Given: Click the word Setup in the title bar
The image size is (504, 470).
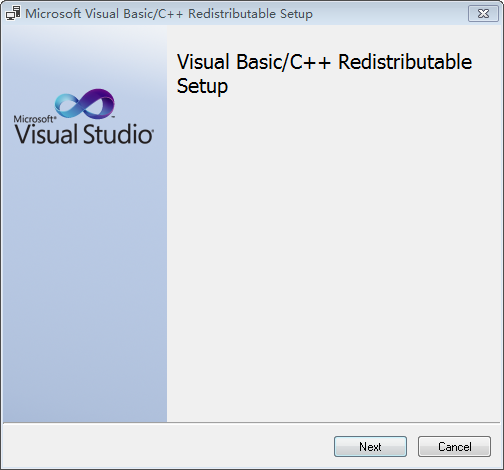Looking at the screenshot, I should coord(296,14).
